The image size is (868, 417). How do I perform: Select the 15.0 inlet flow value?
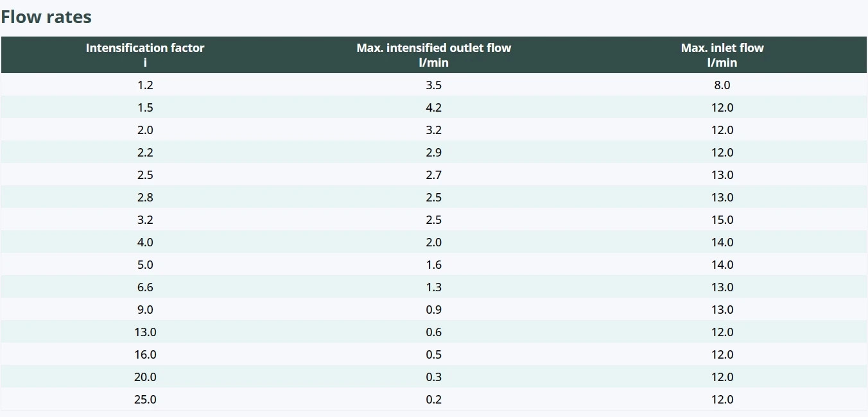[722, 220]
